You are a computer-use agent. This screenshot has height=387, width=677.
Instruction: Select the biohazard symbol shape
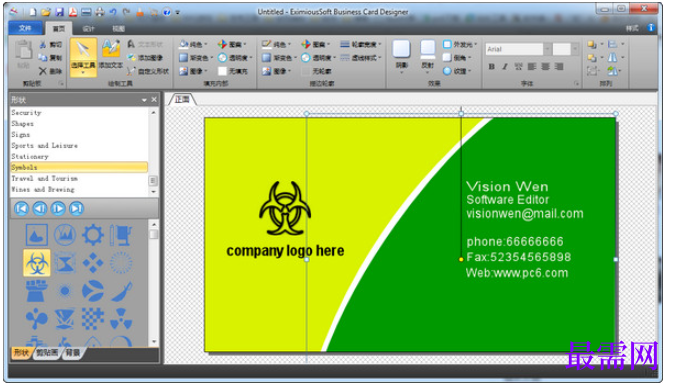tap(37, 263)
